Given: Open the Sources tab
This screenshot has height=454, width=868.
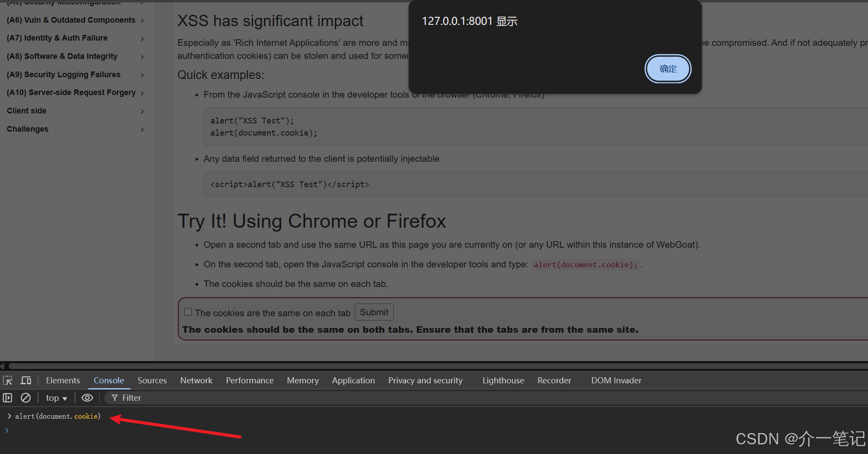Looking at the screenshot, I should pyautogui.click(x=152, y=380).
